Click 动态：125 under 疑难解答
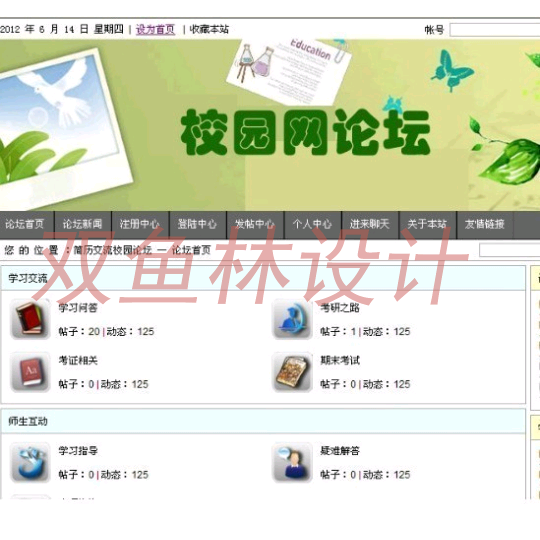 [387, 475]
